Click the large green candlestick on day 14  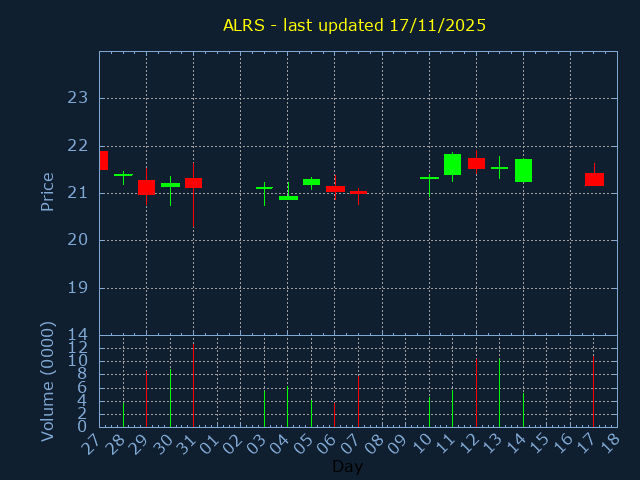click(x=523, y=170)
